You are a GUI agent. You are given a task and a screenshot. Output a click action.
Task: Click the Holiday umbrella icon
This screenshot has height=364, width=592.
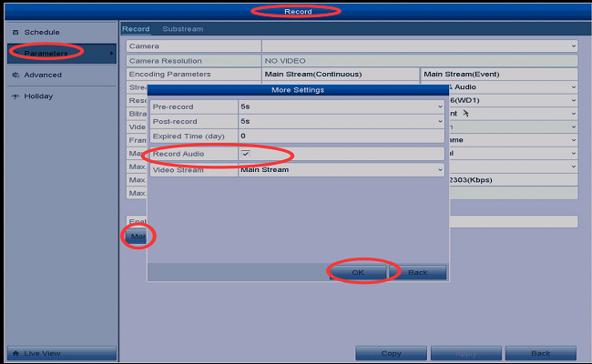pyautogui.click(x=15, y=96)
